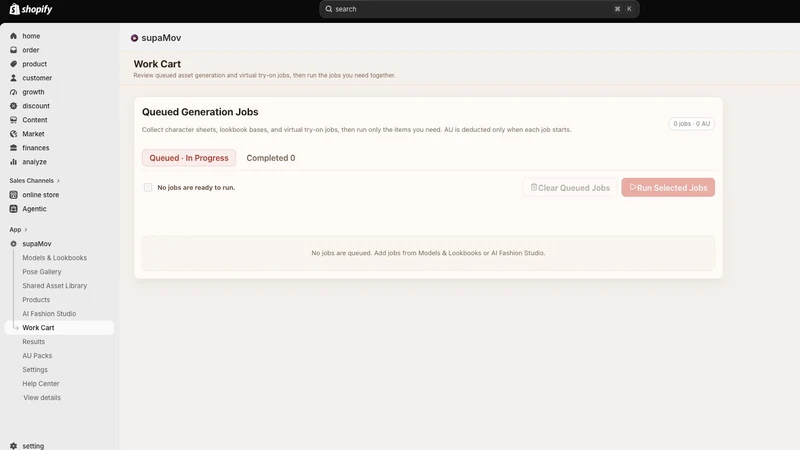Click the home house icon
Image resolution: width=800 pixels, height=450 pixels.
pos(13,36)
